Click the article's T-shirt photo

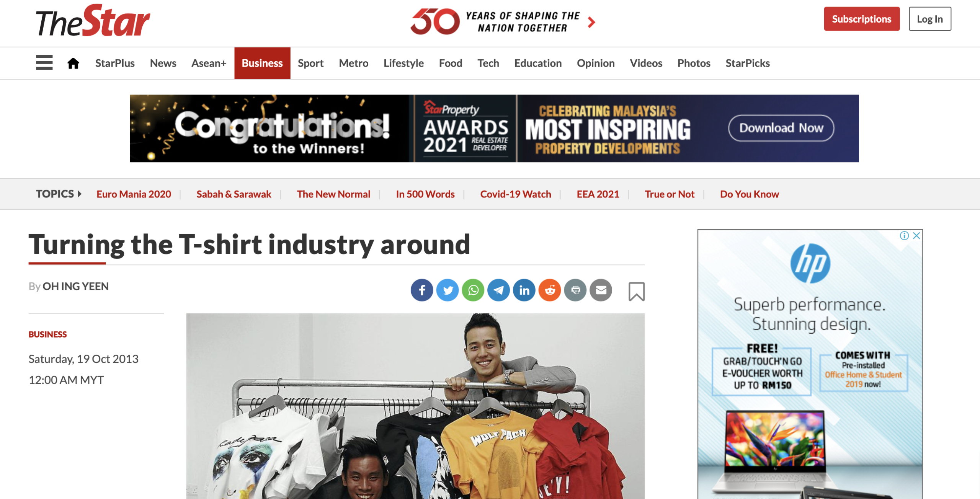pyautogui.click(x=415, y=406)
